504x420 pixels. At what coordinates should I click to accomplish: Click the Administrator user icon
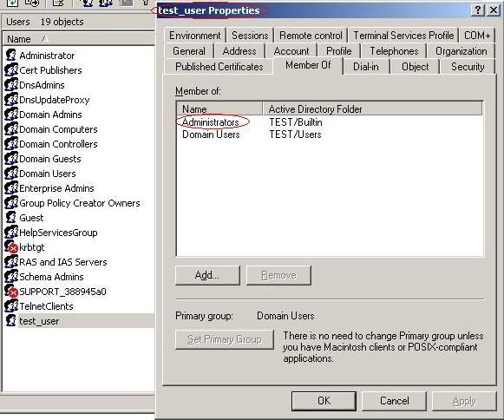11,55
